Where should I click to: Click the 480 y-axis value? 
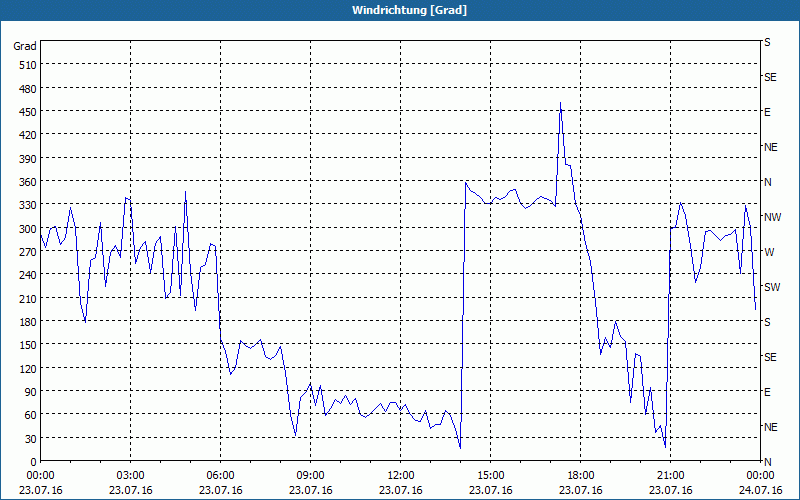pyautogui.click(x=29, y=89)
